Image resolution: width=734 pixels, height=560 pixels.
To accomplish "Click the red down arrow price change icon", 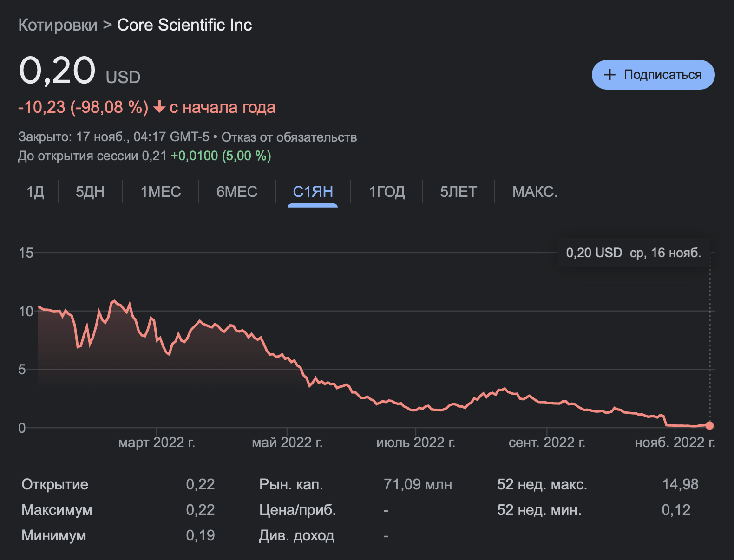I will pyautogui.click(x=159, y=107).
